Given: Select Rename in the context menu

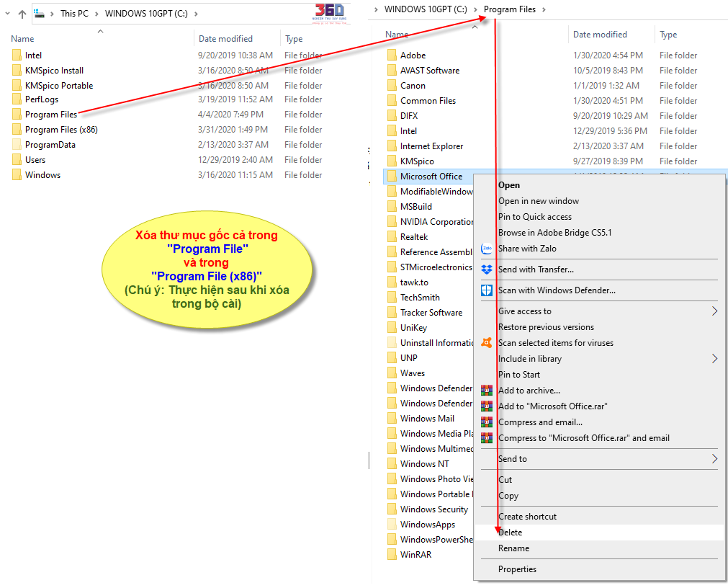Looking at the screenshot, I should (x=513, y=548).
